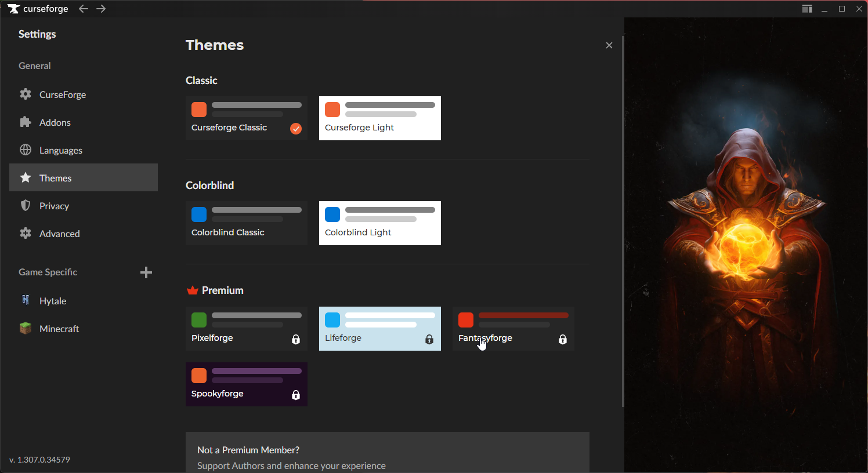This screenshot has height=473, width=868.
Task: Choose the Spookyforge premium theme
Action: point(247,384)
